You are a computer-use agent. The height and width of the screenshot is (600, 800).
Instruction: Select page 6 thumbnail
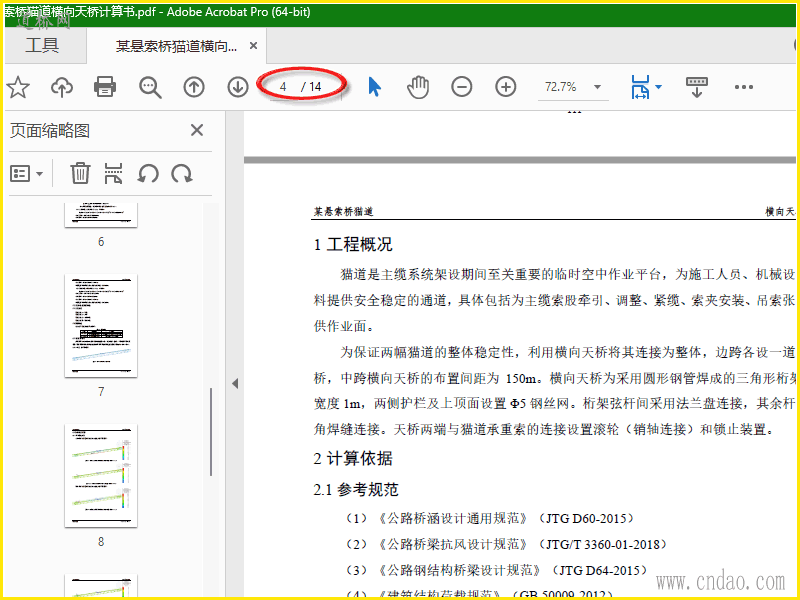coord(101,215)
